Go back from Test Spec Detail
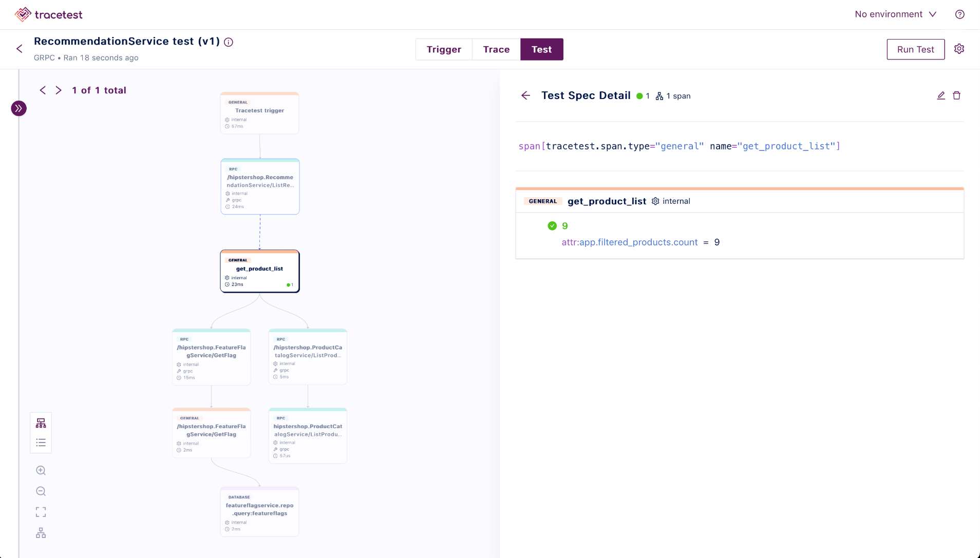Image resolution: width=980 pixels, height=558 pixels. [525, 95]
